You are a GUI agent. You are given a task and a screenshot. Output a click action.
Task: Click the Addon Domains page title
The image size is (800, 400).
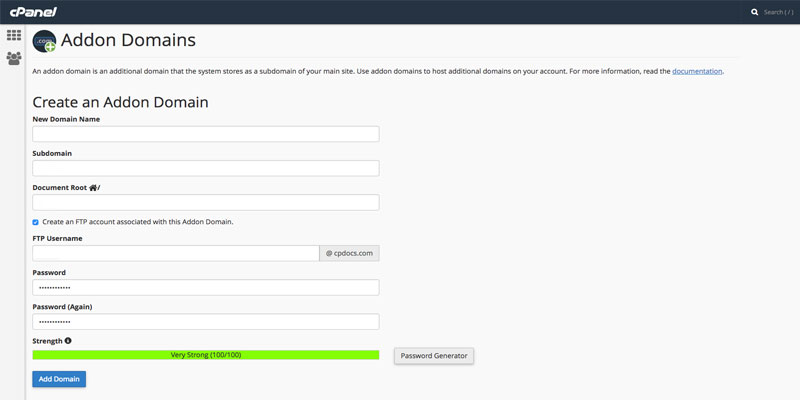pos(128,40)
